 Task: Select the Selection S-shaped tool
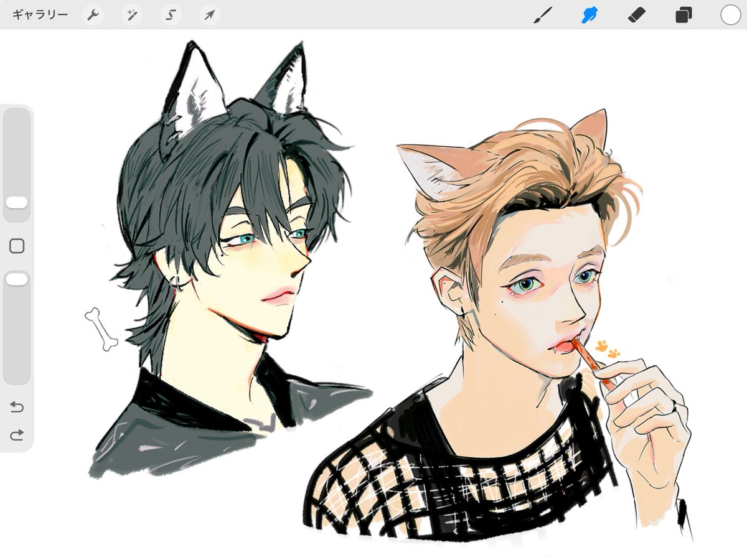pos(171,14)
